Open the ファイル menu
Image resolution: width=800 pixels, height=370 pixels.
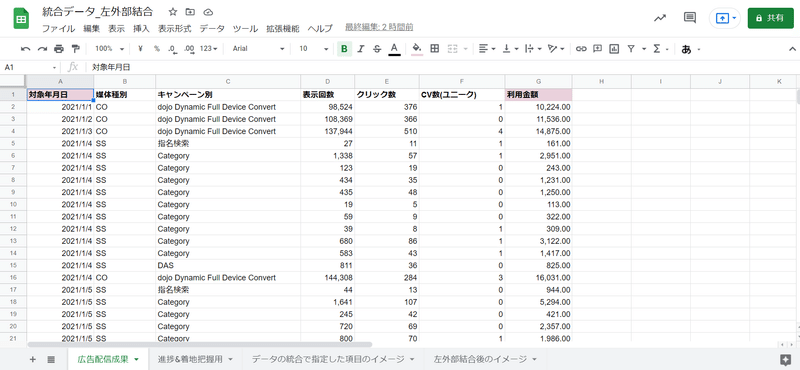click(x=58, y=29)
